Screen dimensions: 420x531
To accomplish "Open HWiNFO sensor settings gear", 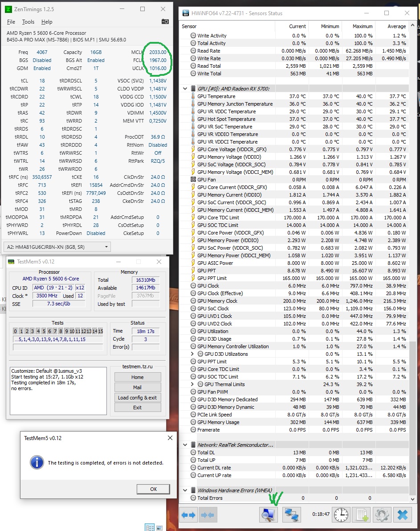I will click(x=382, y=515).
